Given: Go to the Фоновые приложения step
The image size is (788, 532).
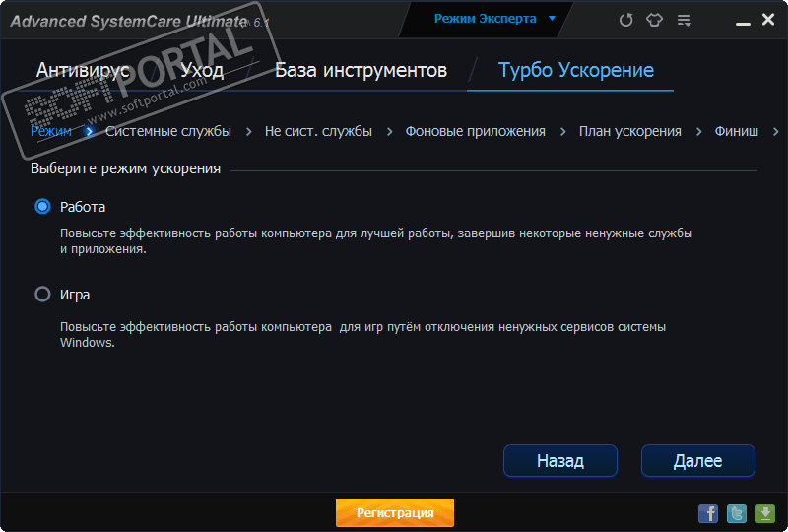Looking at the screenshot, I should coord(476,131).
